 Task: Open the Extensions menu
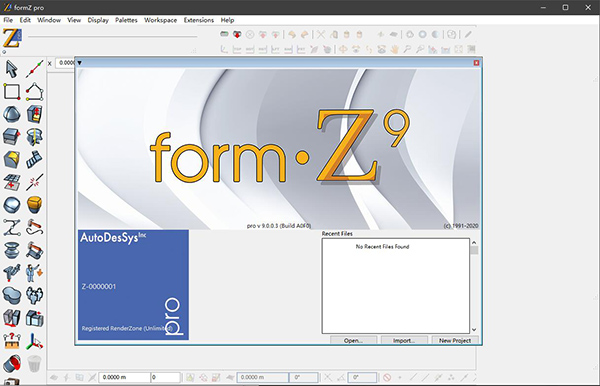(199, 20)
